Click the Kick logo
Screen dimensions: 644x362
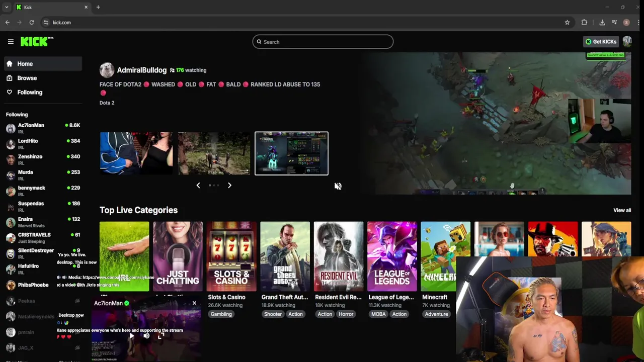click(x=37, y=42)
